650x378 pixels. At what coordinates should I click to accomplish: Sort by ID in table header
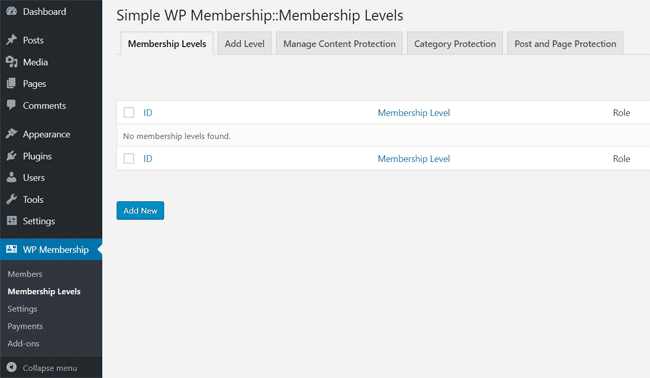(148, 113)
